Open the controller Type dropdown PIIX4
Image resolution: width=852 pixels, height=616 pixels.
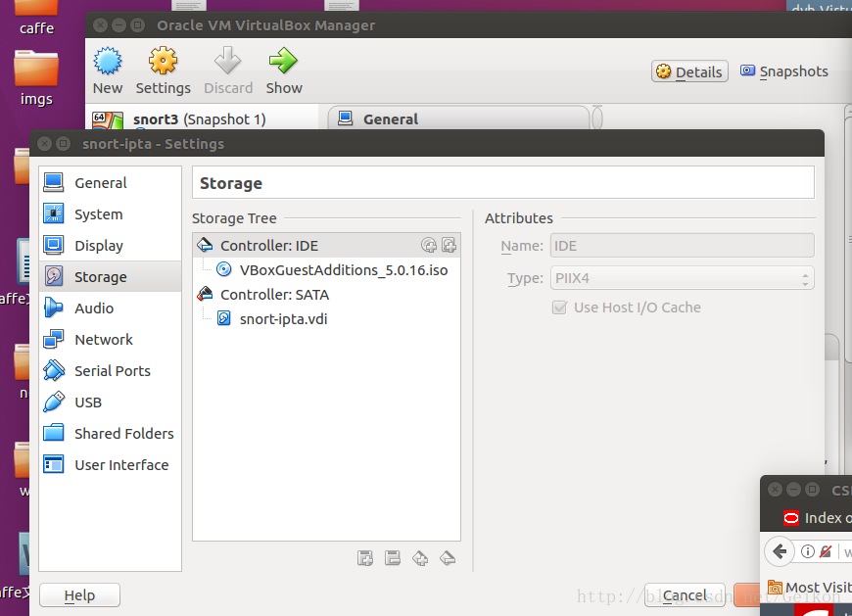682,278
